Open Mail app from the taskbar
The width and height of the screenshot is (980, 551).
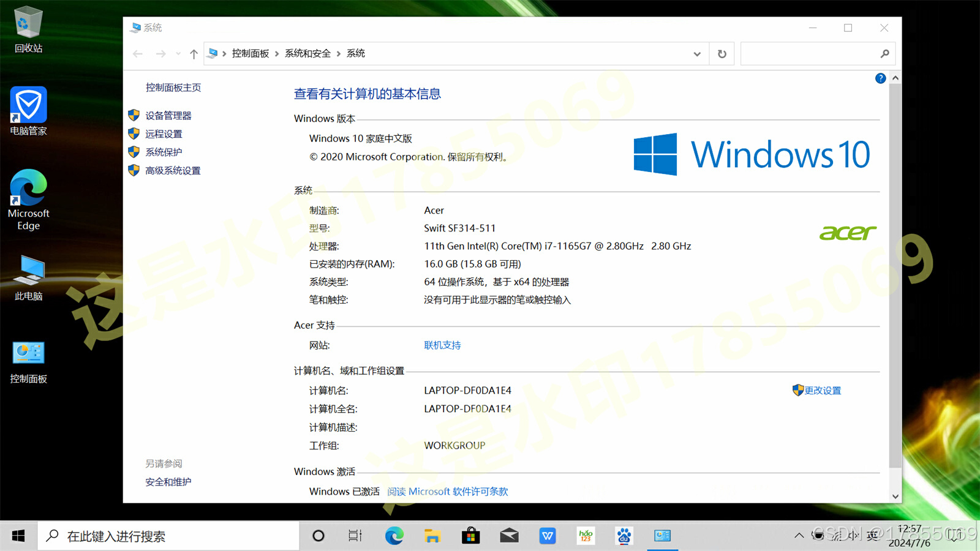click(509, 536)
